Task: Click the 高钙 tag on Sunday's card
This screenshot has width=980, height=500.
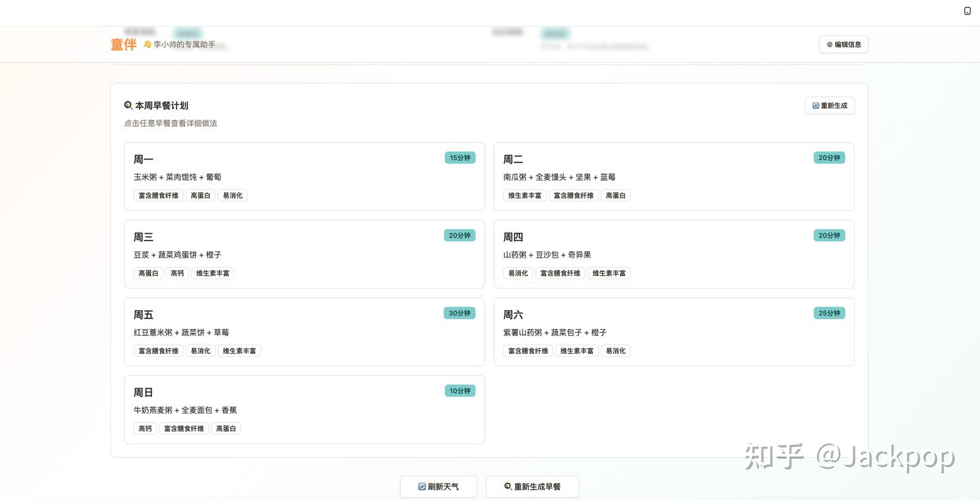Action: (x=145, y=428)
